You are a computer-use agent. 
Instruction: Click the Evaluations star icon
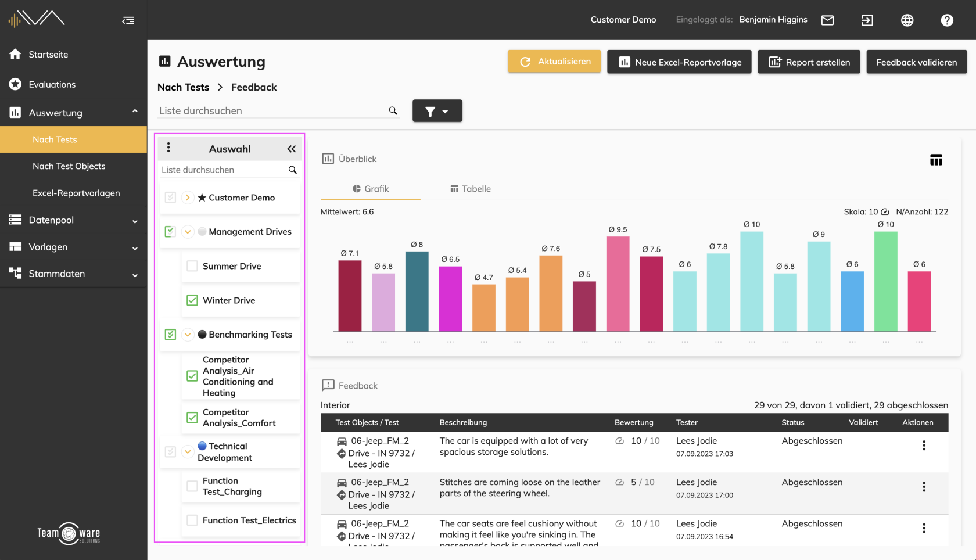click(x=15, y=84)
